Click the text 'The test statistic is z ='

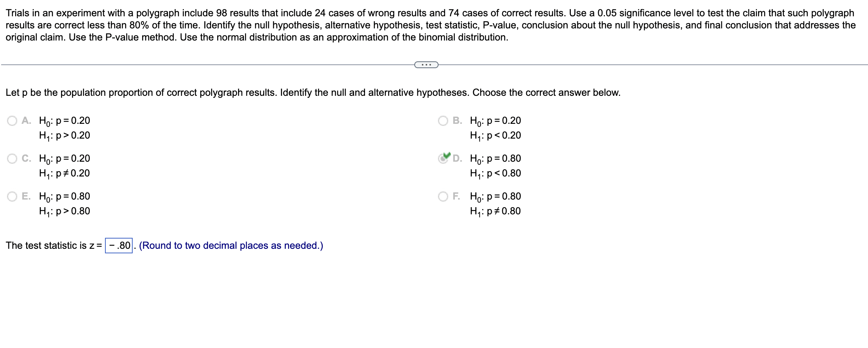(x=53, y=245)
